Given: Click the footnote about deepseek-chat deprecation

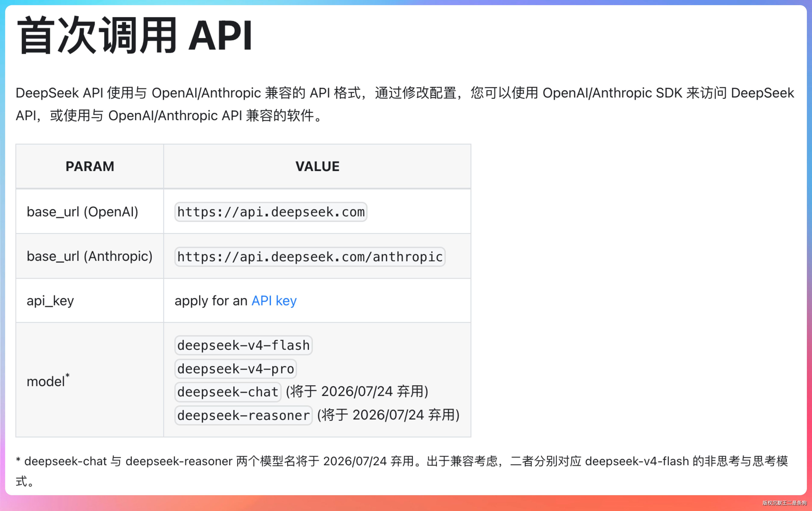Looking at the screenshot, I should pos(401,461).
